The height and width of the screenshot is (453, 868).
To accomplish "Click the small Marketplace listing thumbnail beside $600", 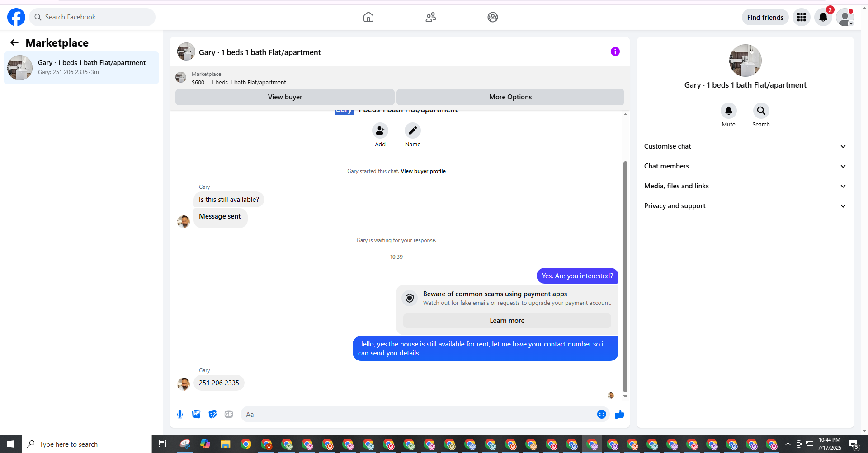I will tap(181, 77).
